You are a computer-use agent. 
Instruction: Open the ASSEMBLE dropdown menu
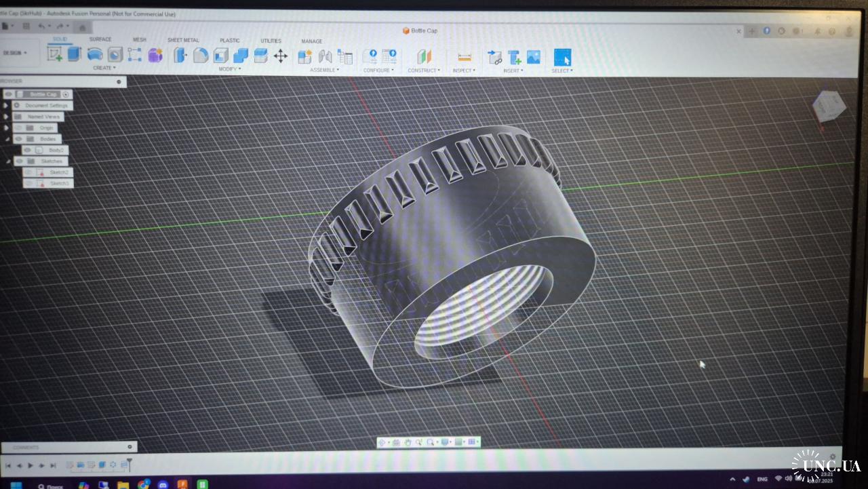pyautogui.click(x=324, y=70)
